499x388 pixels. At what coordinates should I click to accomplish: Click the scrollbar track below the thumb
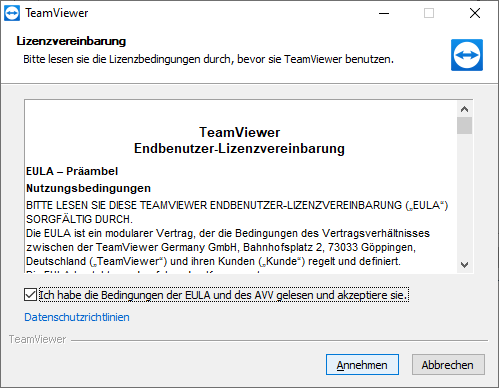click(x=464, y=196)
